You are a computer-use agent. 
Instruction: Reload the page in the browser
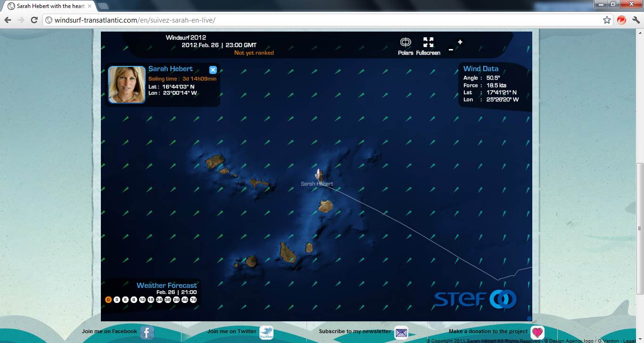coord(34,20)
